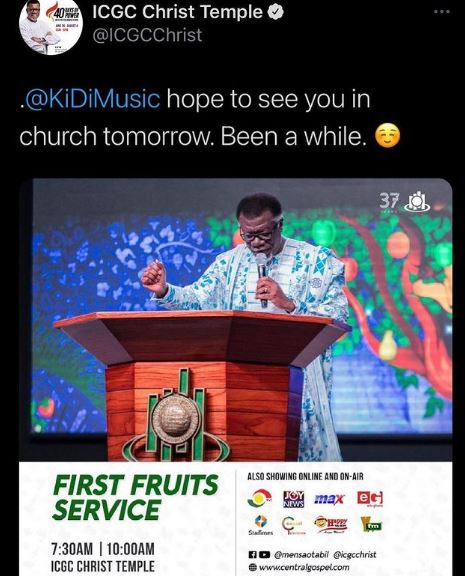Click the smiling emoji in the tweet
The image size is (465, 576).
(387, 136)
